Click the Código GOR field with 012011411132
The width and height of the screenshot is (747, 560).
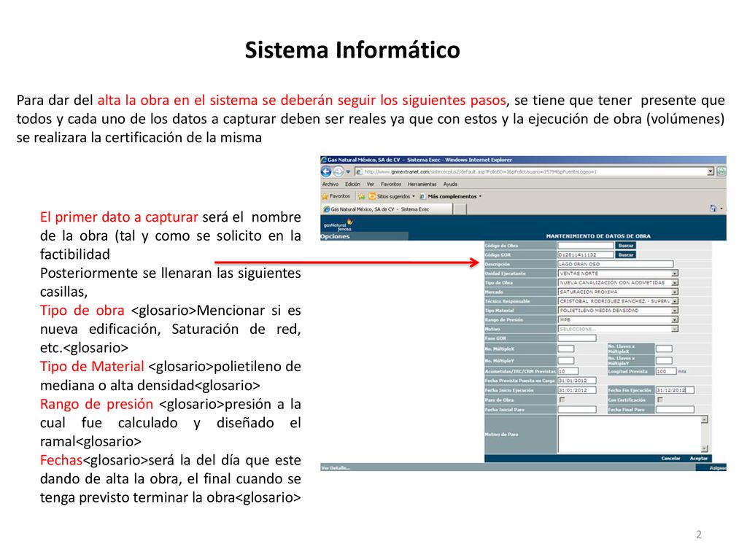(586, 254)
